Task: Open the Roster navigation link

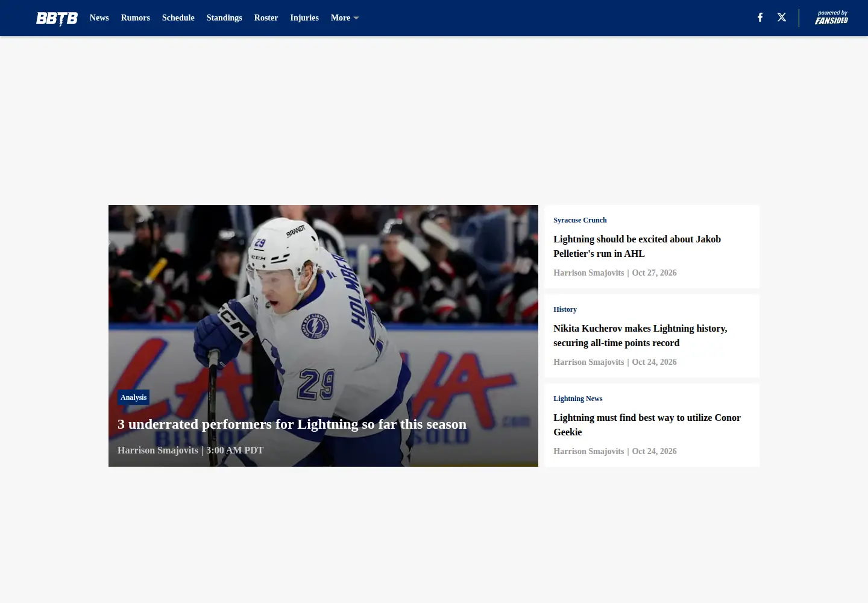Action: point(266,18)
